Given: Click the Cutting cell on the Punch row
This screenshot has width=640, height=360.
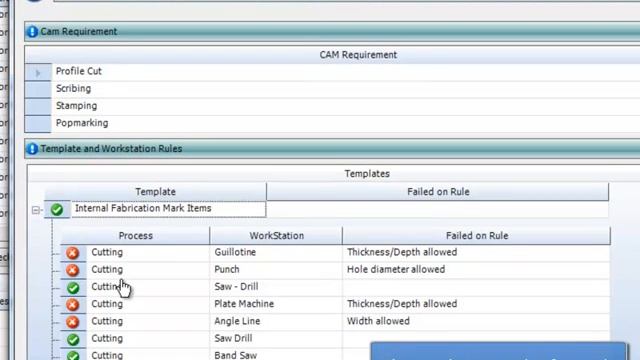Looking at the screenshot, I should click(148, 269).
